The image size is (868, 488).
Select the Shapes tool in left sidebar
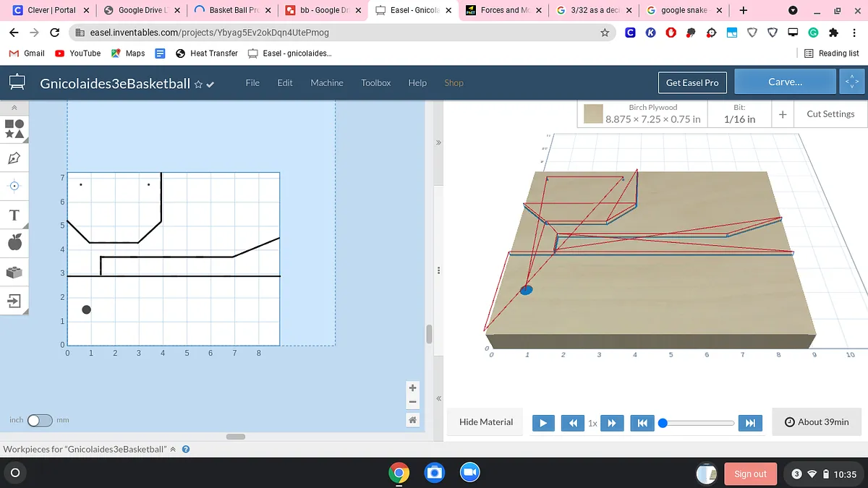14,129
